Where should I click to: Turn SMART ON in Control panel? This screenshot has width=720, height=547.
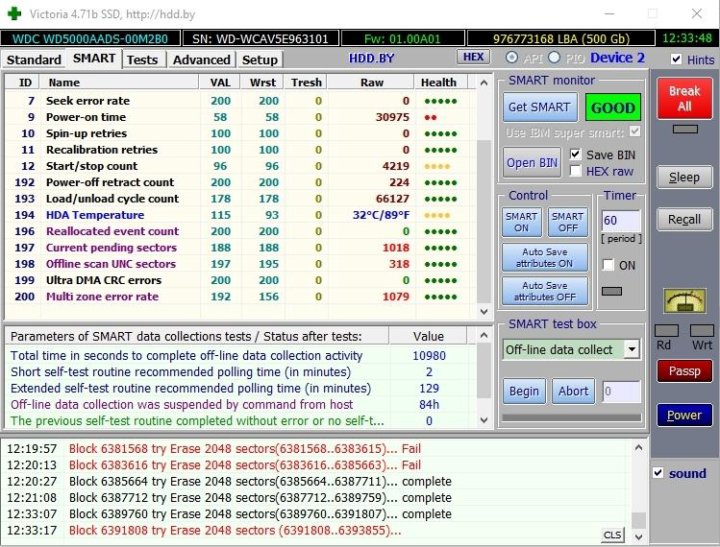tap(521, 222)
